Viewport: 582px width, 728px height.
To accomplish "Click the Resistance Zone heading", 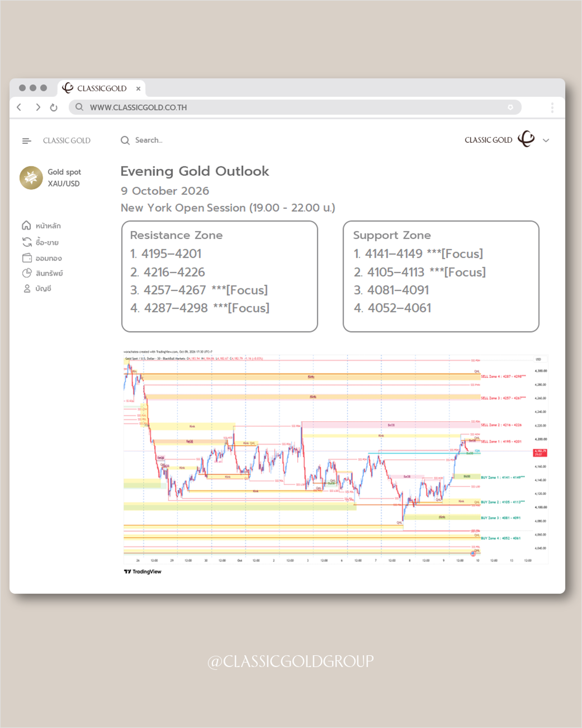I will pos(176,235).
